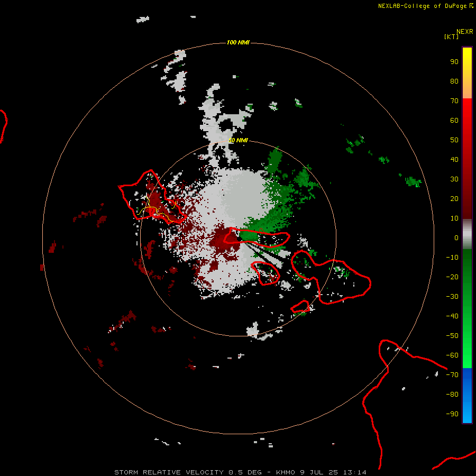Click the 100 NMI range ring label
Screen dimensions: 476x476
[238, 42]
